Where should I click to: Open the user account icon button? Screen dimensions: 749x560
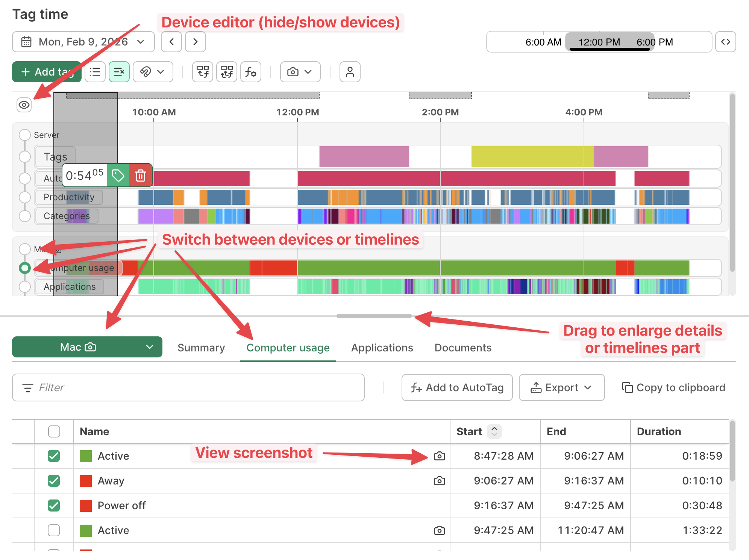pyautogui.click(x=350, y=72)
